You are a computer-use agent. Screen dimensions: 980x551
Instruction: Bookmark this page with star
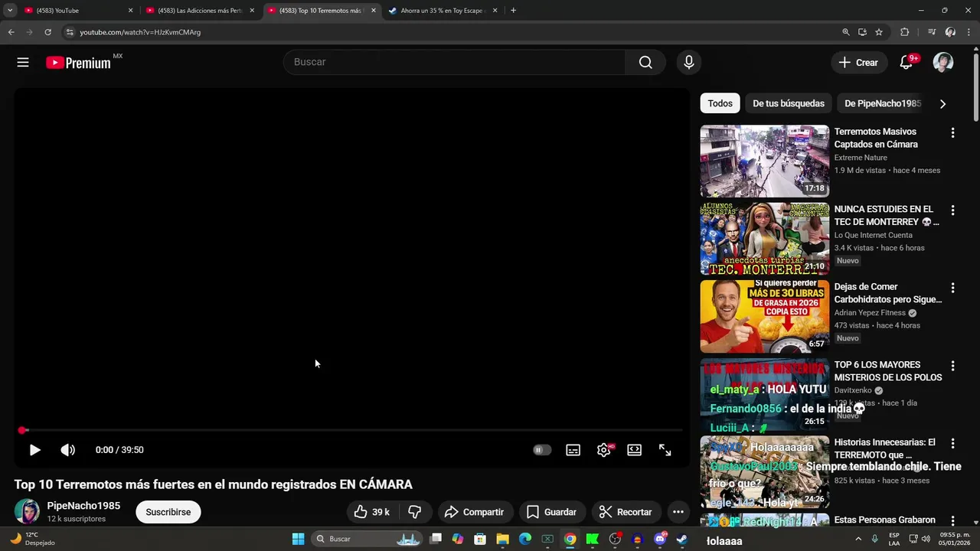tap(879, 32)
